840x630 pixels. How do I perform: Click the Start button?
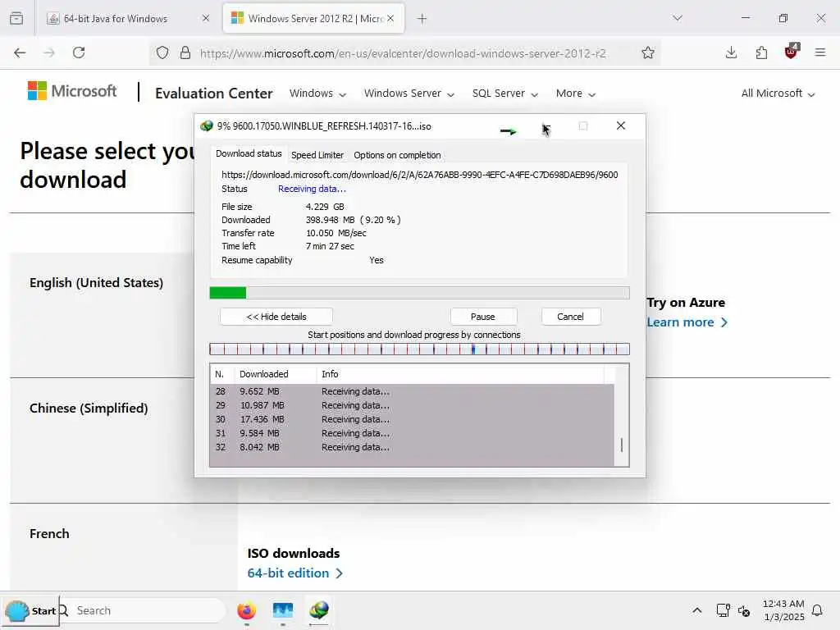[31, 610]
